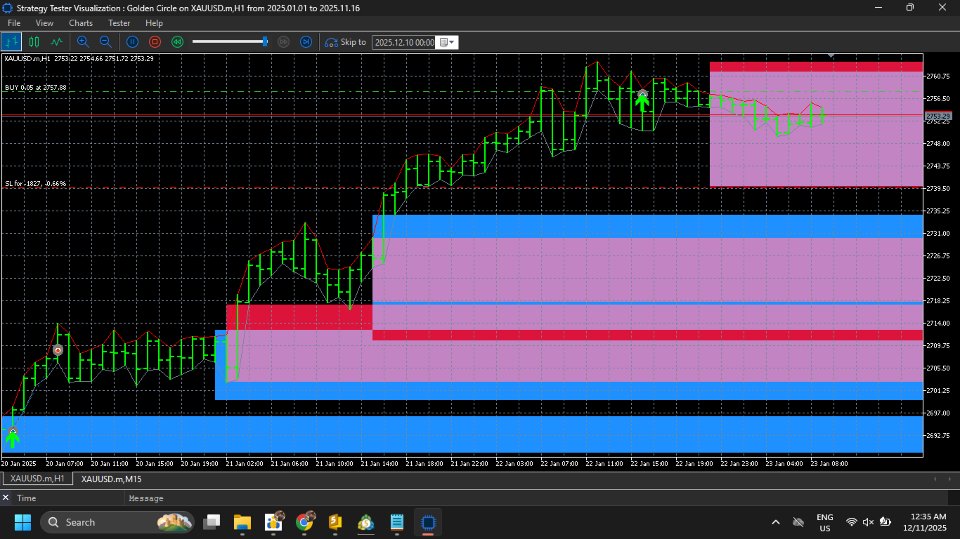Click the tray icon left of ENG
Viewport: 960px width, 539px height.
pyautogui.click(x=798, y=522)
